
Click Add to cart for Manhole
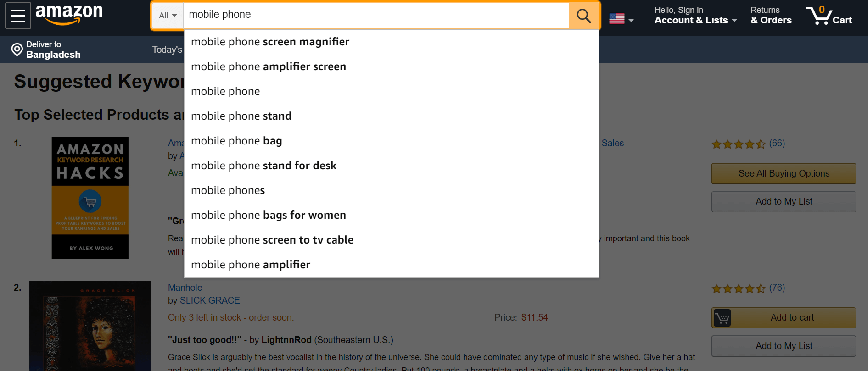792,317
